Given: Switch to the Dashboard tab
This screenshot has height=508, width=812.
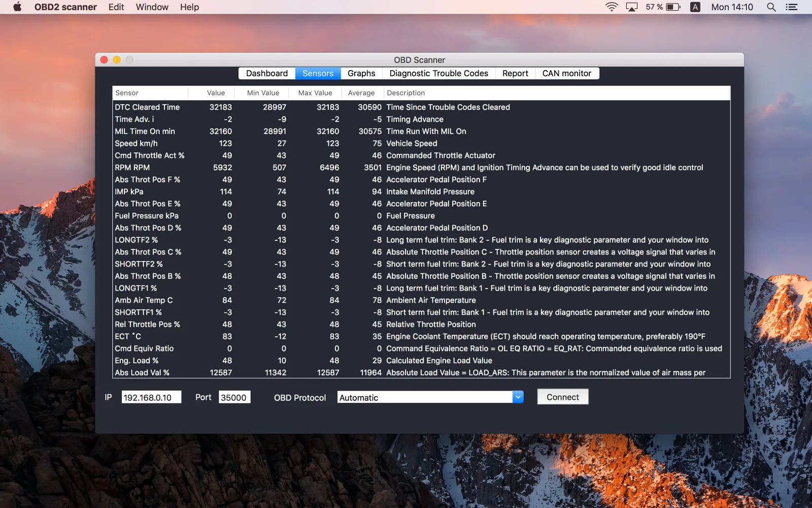Looking at the screenshot, I should [267, 73].
